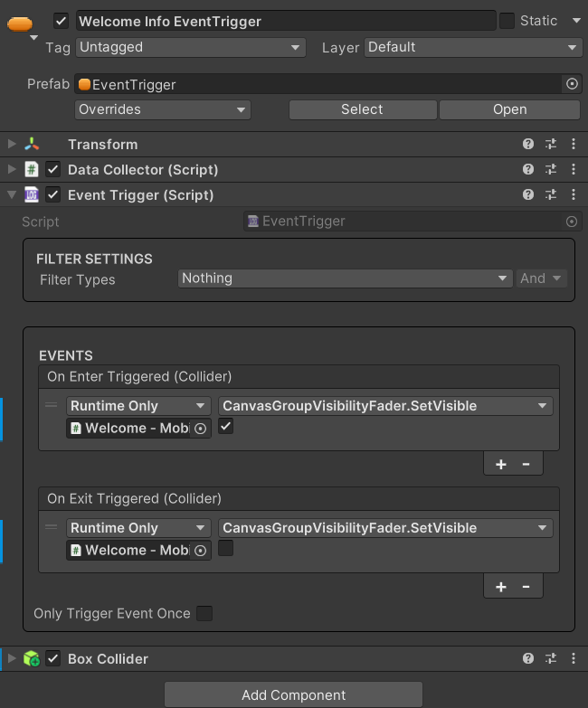The width and height of the screenshot is (588, 708).
Task: Remove listener from On Enter Triggered
Action: coord(526,464)
